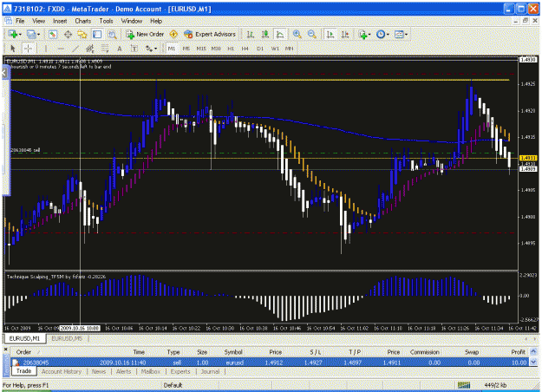
Task: Switch to candlestick chart display icon
Action: [265, 34]
